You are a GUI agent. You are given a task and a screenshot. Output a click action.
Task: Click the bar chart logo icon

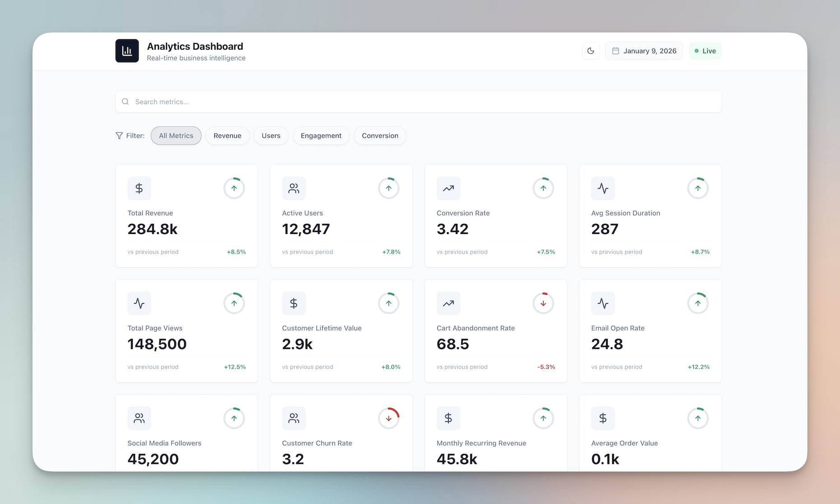(x=127, y=51)
